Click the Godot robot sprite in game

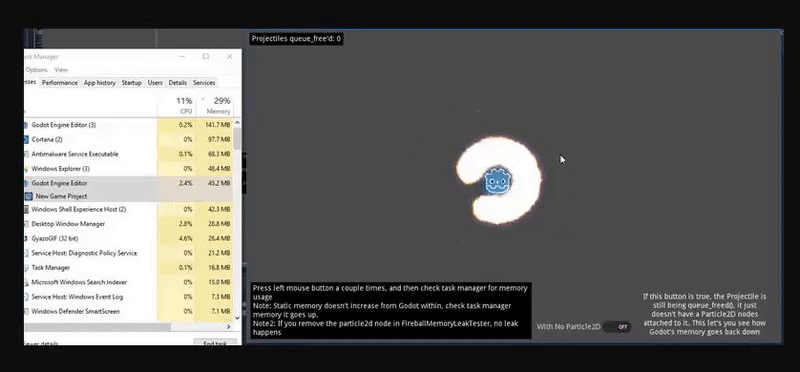497,181
